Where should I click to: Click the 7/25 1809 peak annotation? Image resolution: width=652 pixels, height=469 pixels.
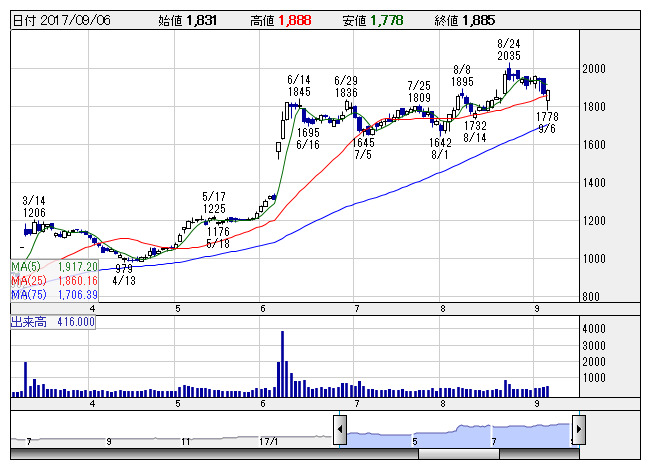coord(419,91)
